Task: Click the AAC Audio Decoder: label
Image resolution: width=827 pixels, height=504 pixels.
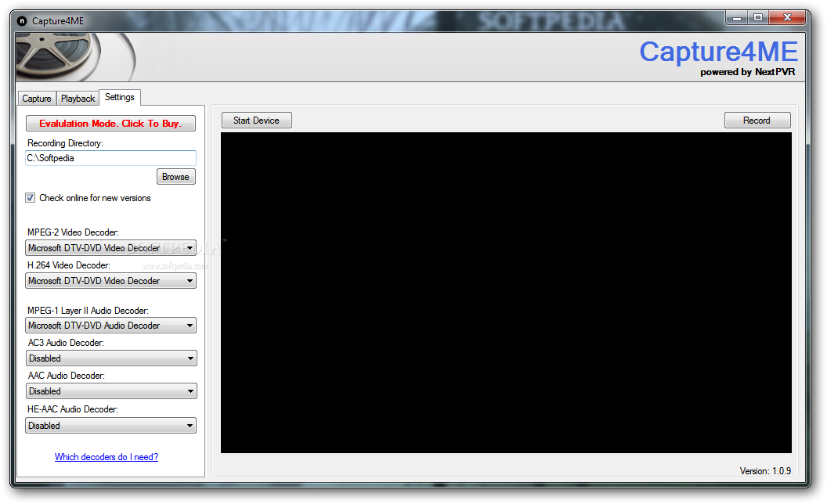Action: (x=67, y=376)
